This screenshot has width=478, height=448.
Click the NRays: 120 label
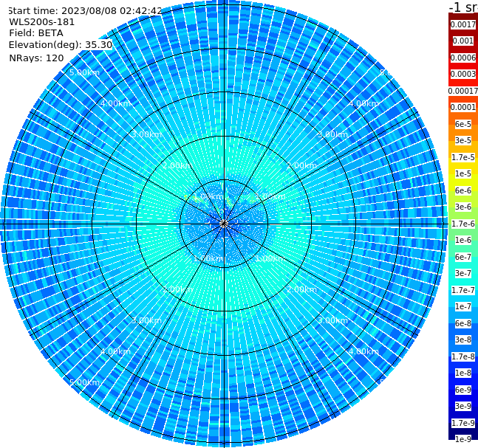pyautogui.click(x=36, y=58)
